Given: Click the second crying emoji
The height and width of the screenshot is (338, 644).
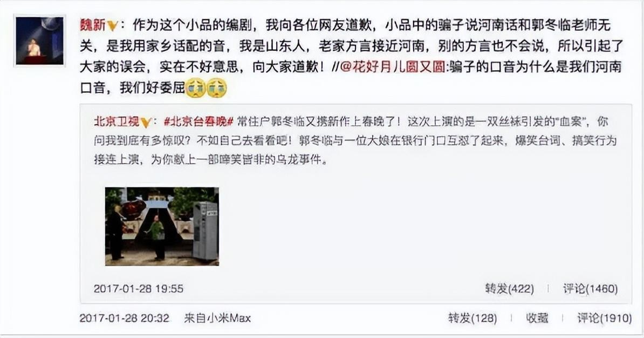Looking at the screenshot, I should click(x=216, y=87).
